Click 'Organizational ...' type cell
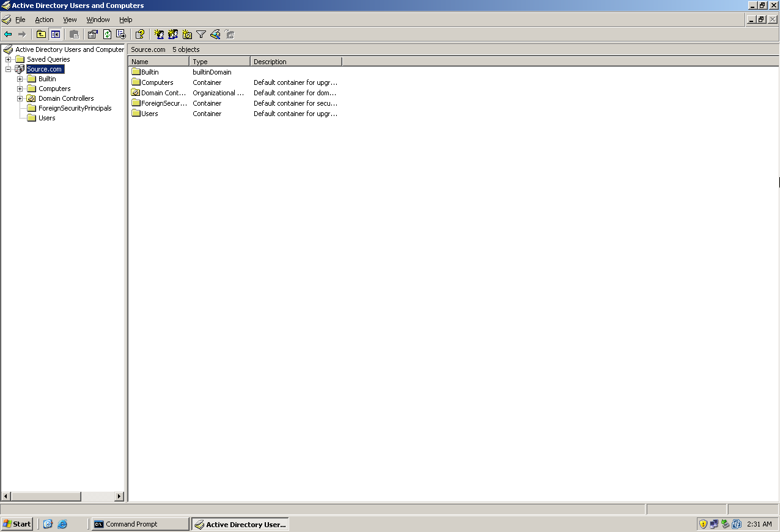Viewport: 780px width, 532px height. [x=218, y=93]
